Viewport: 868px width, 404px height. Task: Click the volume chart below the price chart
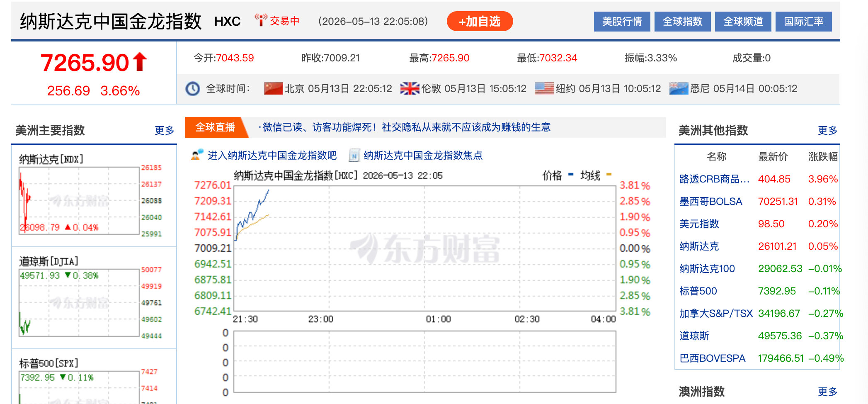425,362
